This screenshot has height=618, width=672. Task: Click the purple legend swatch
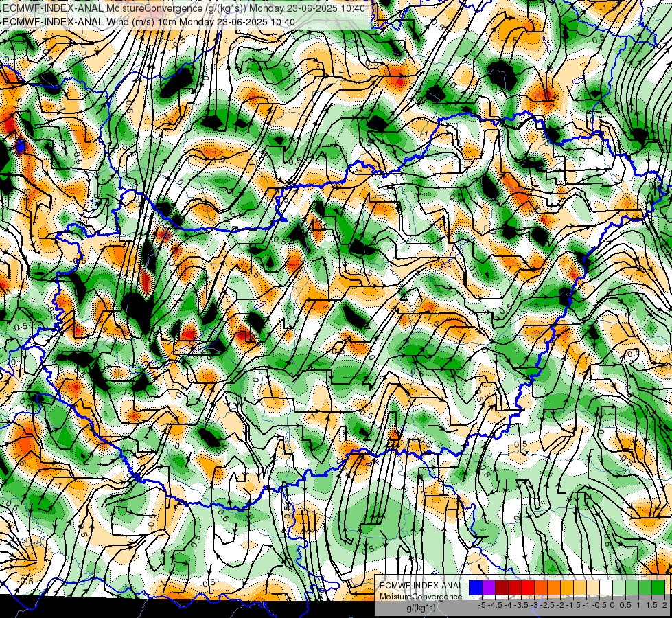coord(489,587)
